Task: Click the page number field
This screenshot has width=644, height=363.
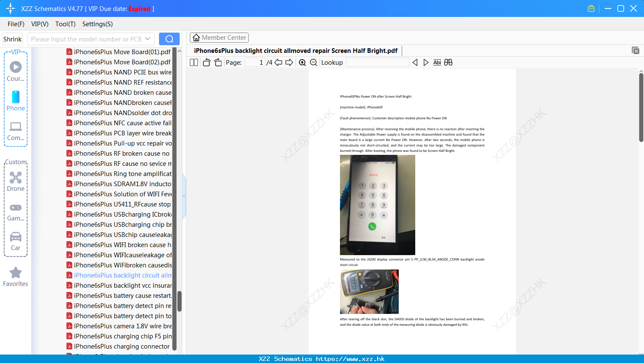Action: click(255, 62)
